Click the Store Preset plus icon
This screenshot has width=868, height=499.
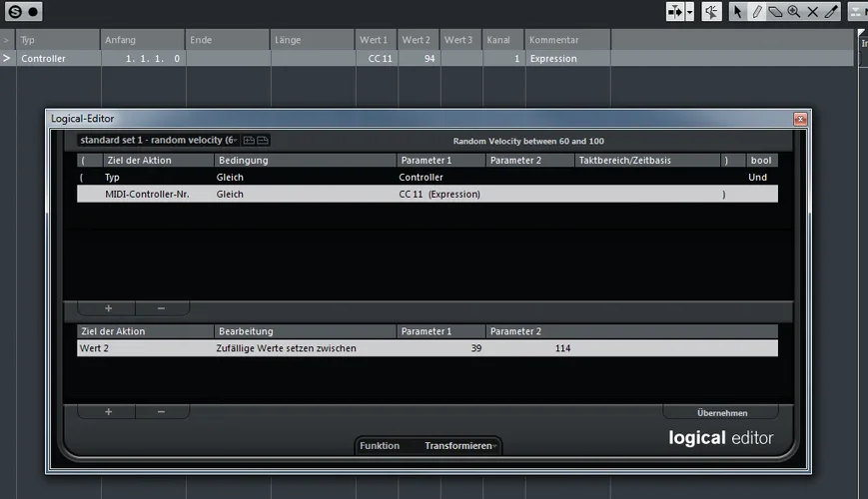[x=249, y=141]
